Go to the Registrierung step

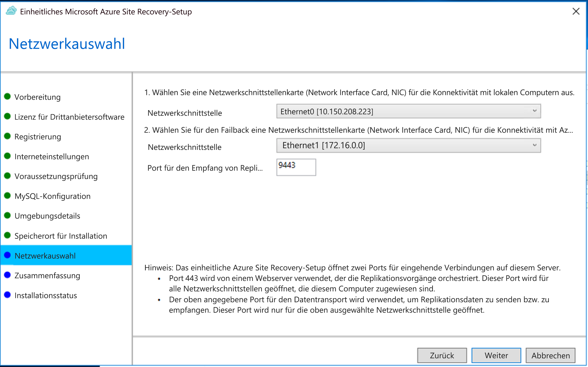coord(38,137)
